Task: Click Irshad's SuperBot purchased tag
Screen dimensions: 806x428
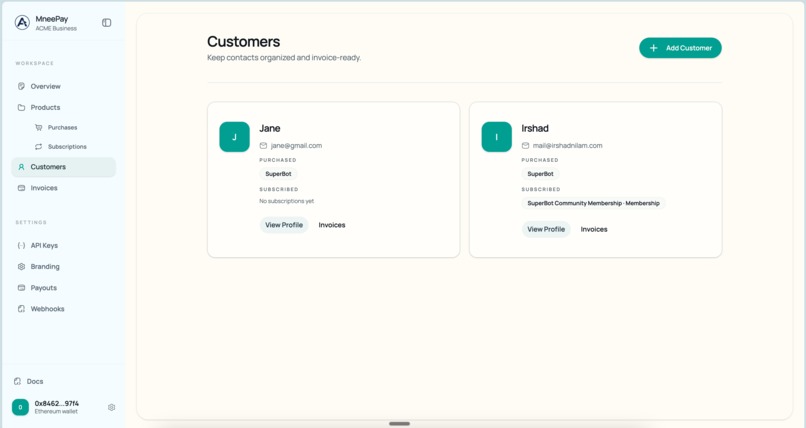Action: (540, 174)
